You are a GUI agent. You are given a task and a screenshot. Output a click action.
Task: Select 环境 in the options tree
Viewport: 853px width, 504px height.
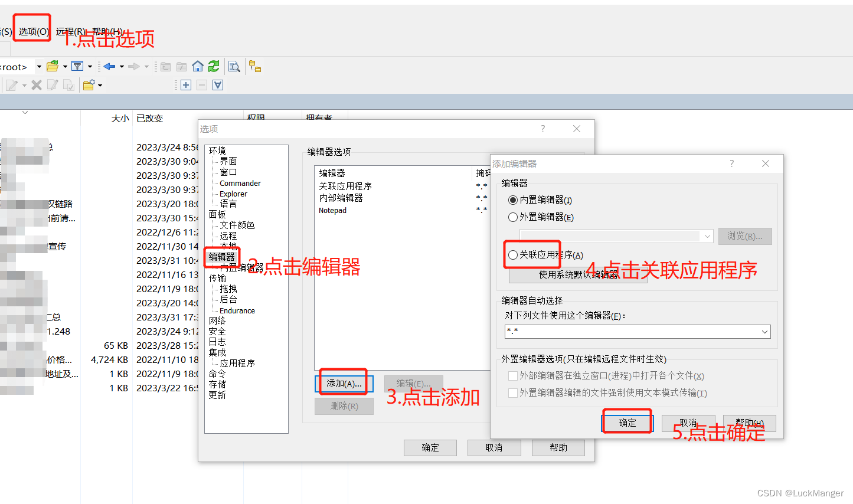(x=217, y=150)
